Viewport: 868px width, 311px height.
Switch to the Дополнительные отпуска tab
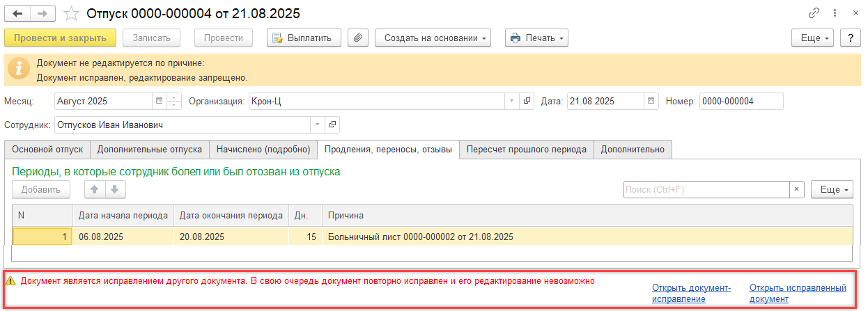[x=150, y=150]
